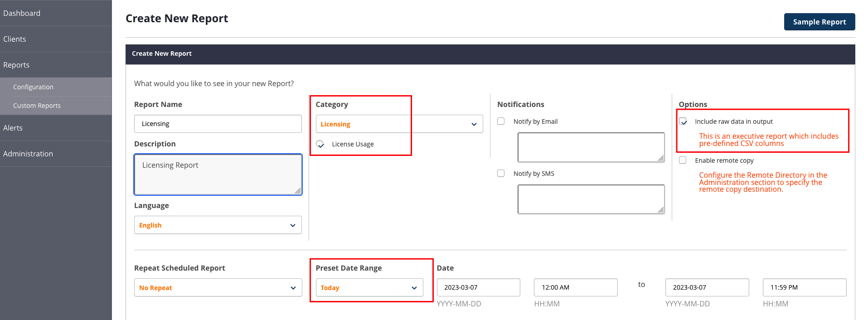Open Administration in sidebar

(x=56, y=154)
